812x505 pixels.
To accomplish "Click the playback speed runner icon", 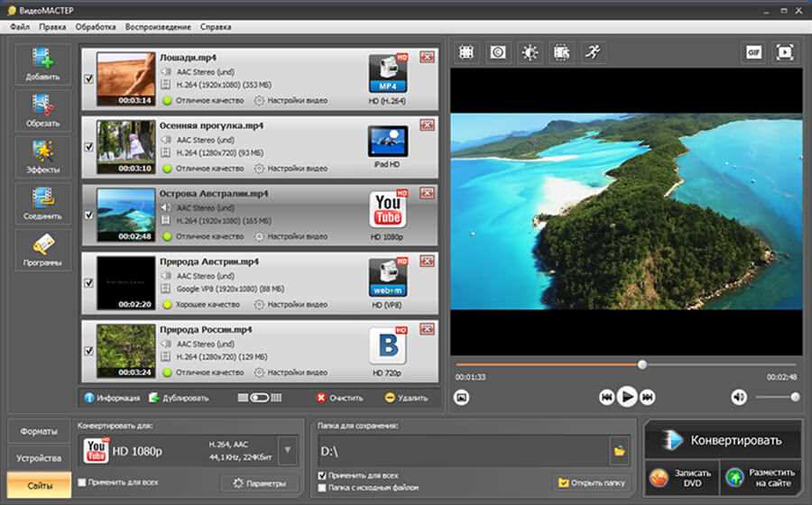I will click(x=593, y=52).
